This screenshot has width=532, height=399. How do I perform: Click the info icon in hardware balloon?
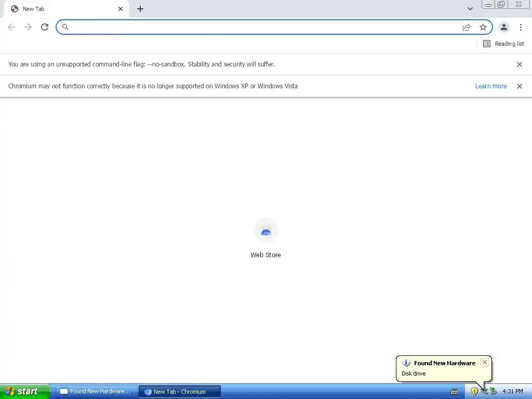point(406,363)
